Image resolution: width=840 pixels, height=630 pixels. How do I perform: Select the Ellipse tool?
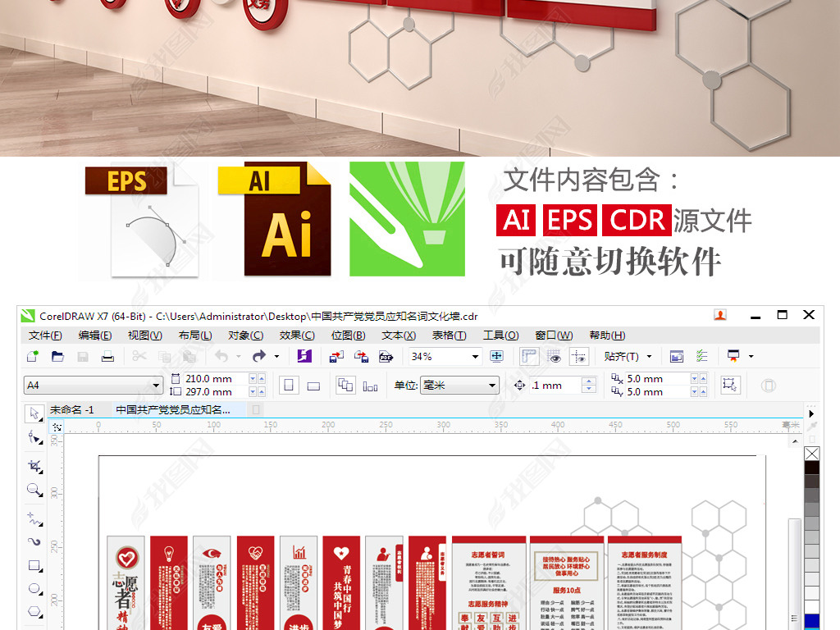click(34, 588)
